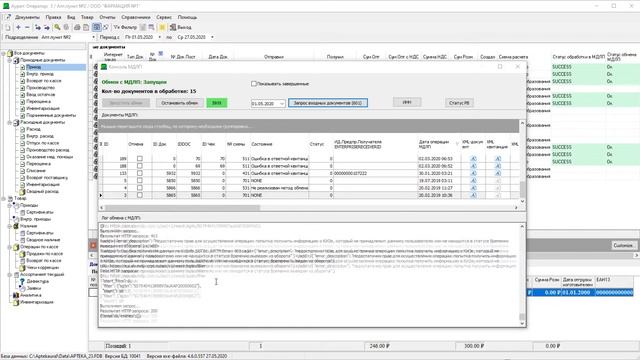Open the Документы menu
This screenshot has height=360, width=640.
pos(27,17)
